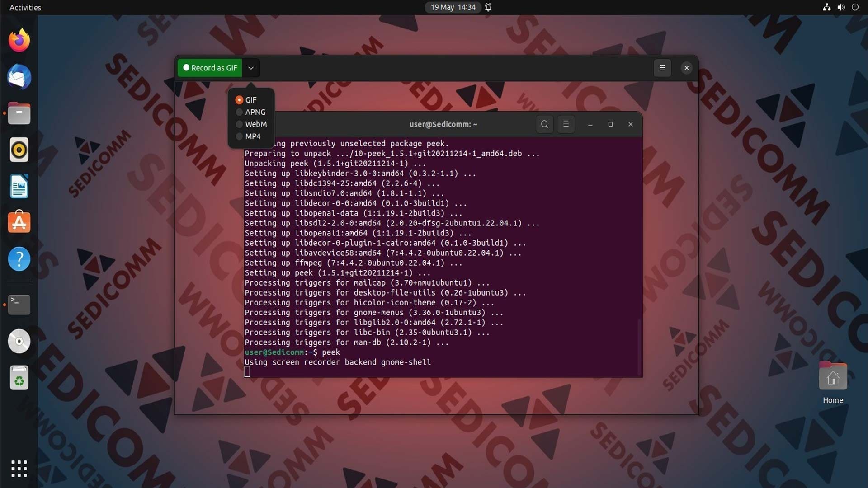Image resolution: width=868 pixels, height=488 pixels.
Task: Close the terminal window
Action: click(631, 124)
